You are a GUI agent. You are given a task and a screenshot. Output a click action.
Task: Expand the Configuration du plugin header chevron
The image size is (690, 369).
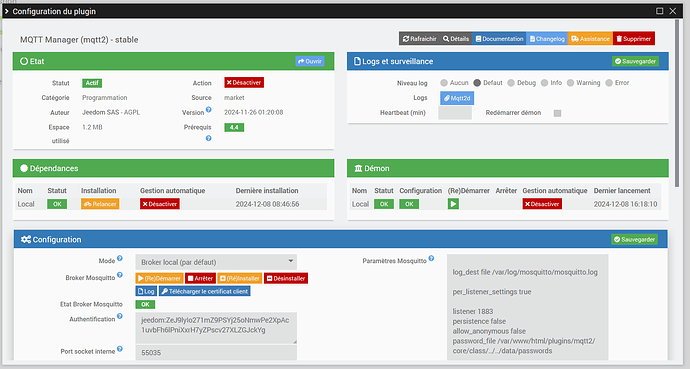click(6, 11)
